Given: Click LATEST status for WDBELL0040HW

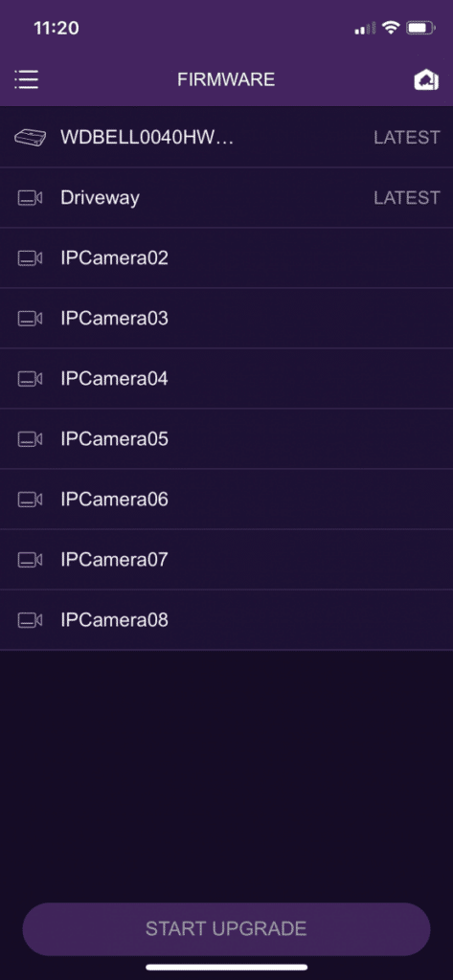Looking at the screenshot, I should (x=407, y=138).
